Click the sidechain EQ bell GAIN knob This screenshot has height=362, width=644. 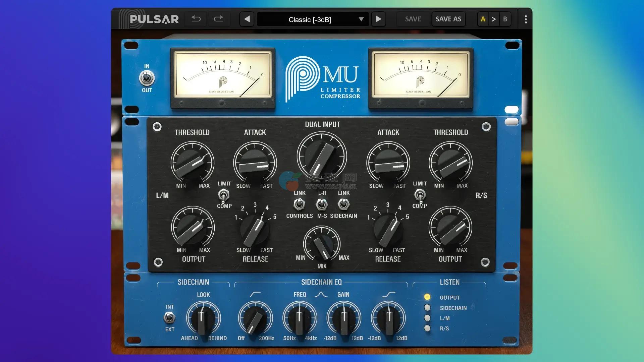[x=344, y=318]
